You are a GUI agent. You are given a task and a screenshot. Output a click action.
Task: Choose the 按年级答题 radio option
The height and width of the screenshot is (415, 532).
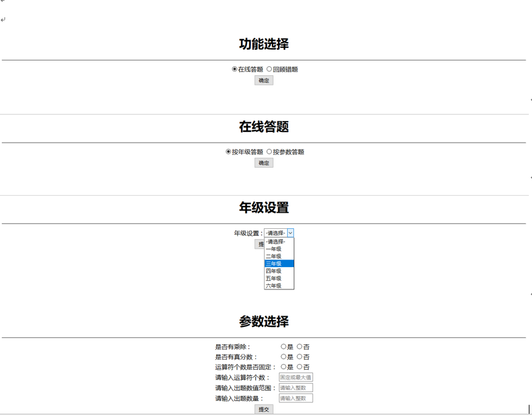pyautogui.click(x=228, y=152)
